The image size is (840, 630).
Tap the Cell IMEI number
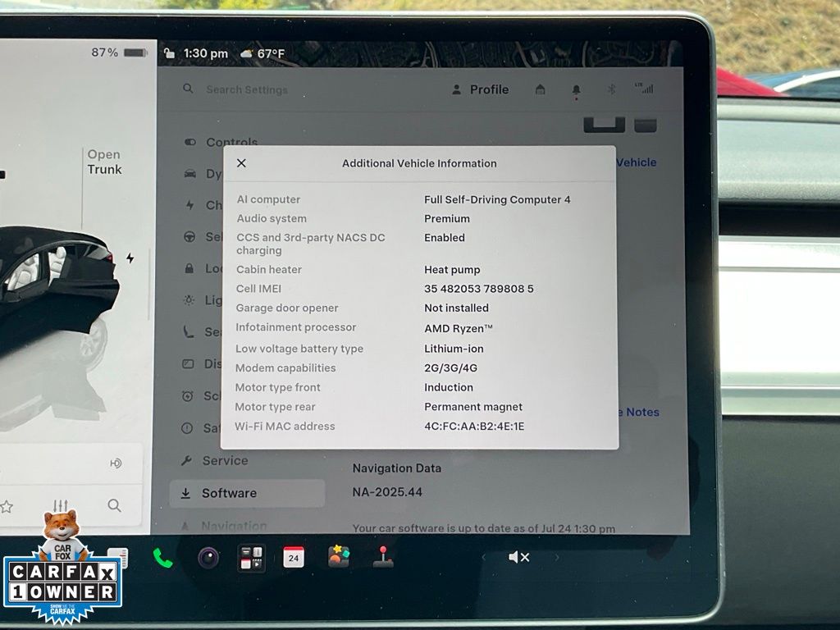tap(479, 289)
